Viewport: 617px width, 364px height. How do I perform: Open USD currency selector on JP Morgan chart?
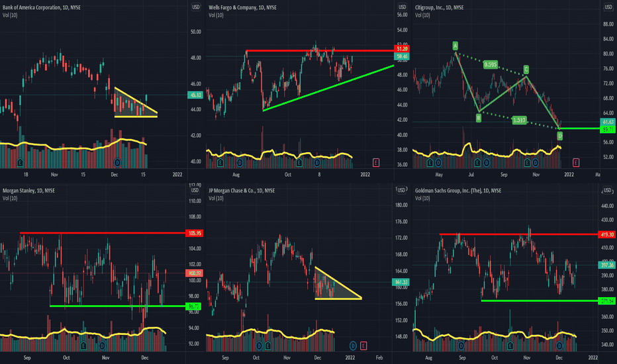pyautogui.click(x=401, y=190)
